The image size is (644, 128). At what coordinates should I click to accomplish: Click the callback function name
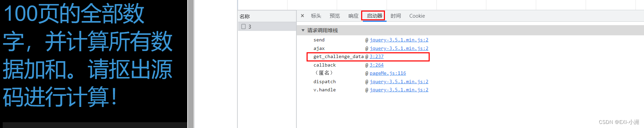pos(325,65)
